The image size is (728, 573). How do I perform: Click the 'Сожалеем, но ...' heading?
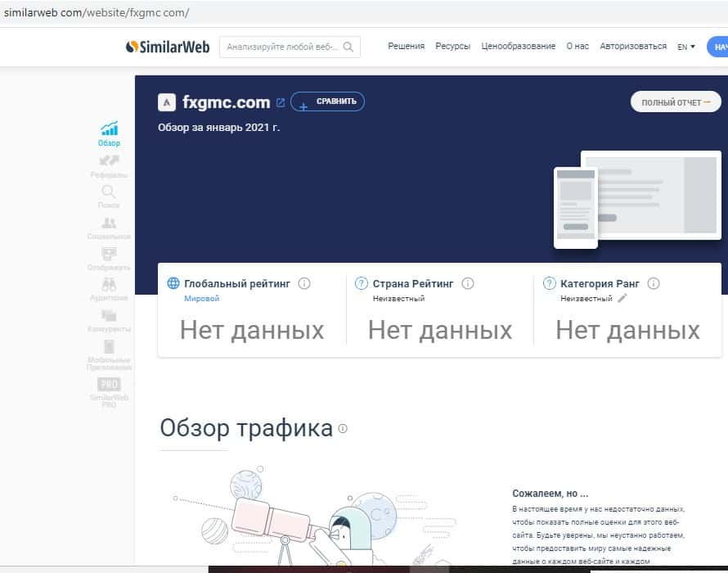(x=550, y=494)
